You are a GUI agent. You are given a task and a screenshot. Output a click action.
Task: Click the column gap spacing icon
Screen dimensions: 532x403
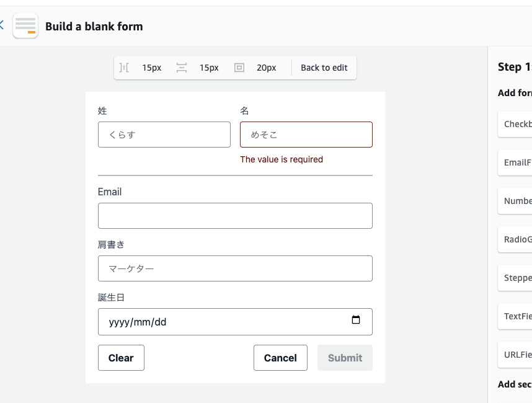(x=123, y=68)
